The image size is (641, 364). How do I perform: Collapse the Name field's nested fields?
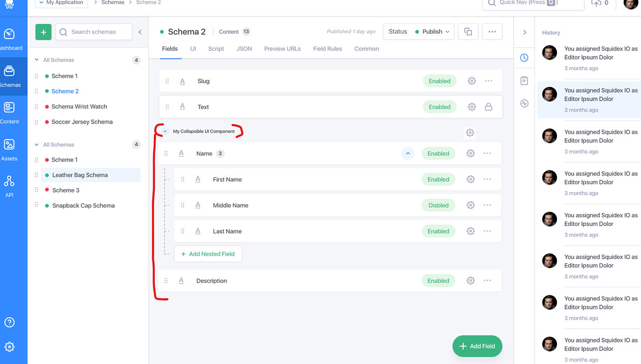pyautogui.click(x=407, y=153)
